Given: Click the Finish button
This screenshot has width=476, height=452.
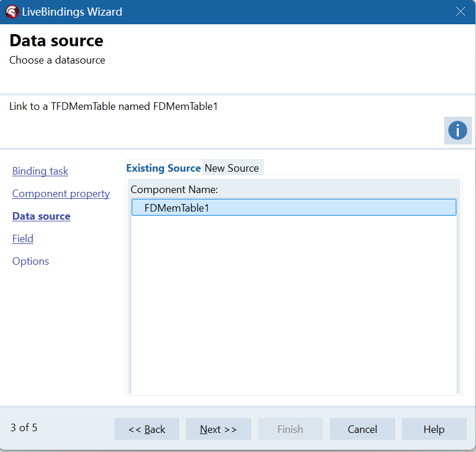Looking at the screenshot, I should point(290,429).
